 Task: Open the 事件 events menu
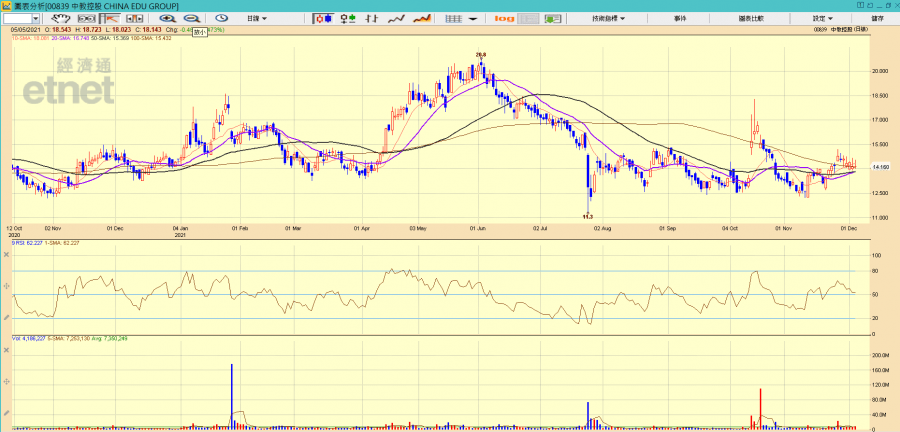click(680, 18)
